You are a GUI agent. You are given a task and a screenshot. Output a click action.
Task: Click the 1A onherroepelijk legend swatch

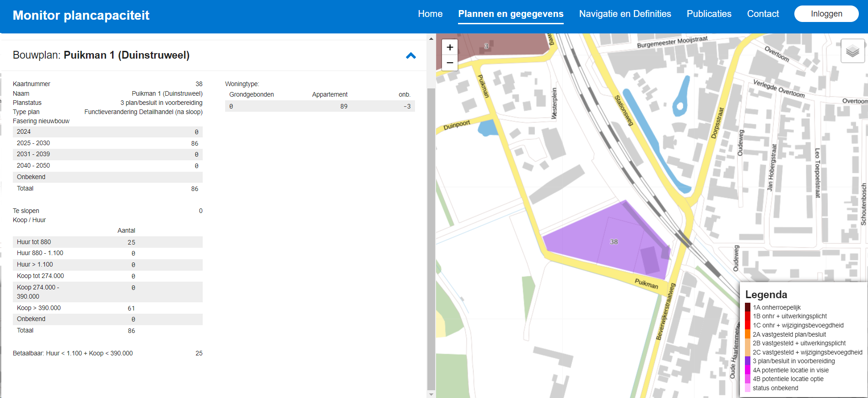tap(748, 307)
